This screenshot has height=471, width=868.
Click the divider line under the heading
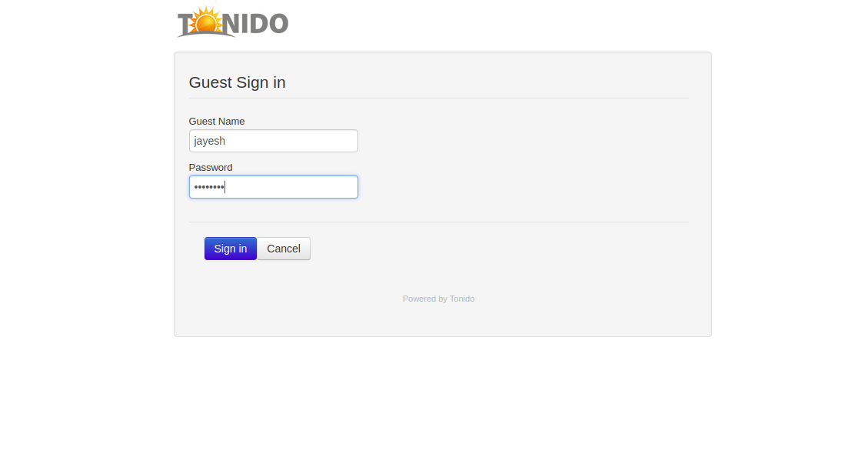pos(438,98)
